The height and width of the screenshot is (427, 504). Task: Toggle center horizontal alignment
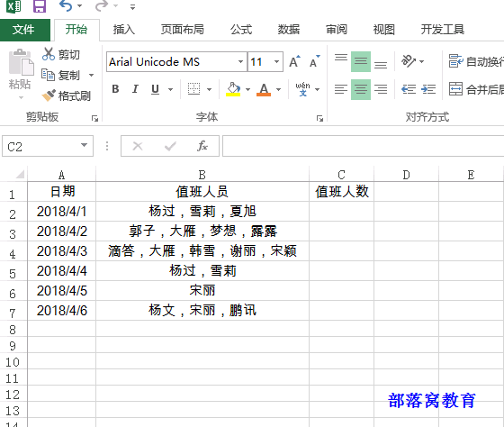(361, 89)
